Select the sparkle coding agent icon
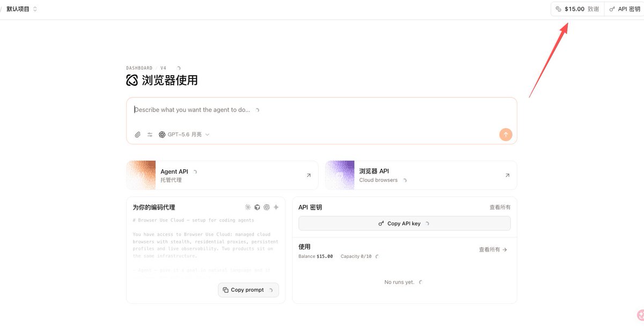The height and width of the screenshot is (327, 644). (x=276, y=207)
